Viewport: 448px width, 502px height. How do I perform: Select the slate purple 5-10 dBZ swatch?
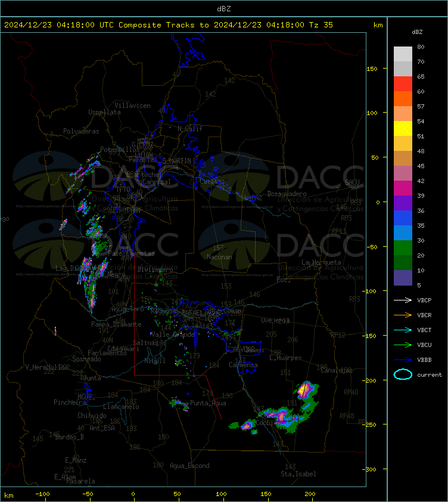403,277
